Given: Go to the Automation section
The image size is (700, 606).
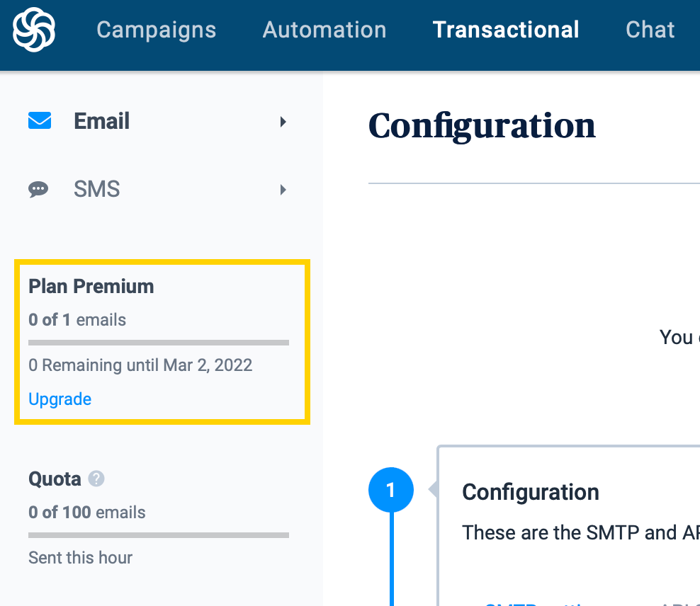Looking at the screenshot, I should click(324, 30).
